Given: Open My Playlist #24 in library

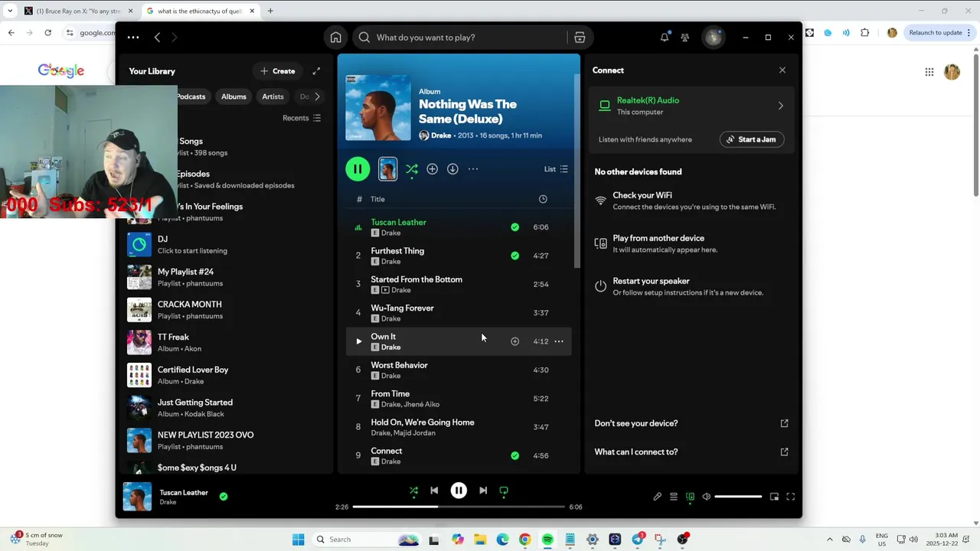Looking at the screenshot, I should pyautogui.click(x=226, y=277).
